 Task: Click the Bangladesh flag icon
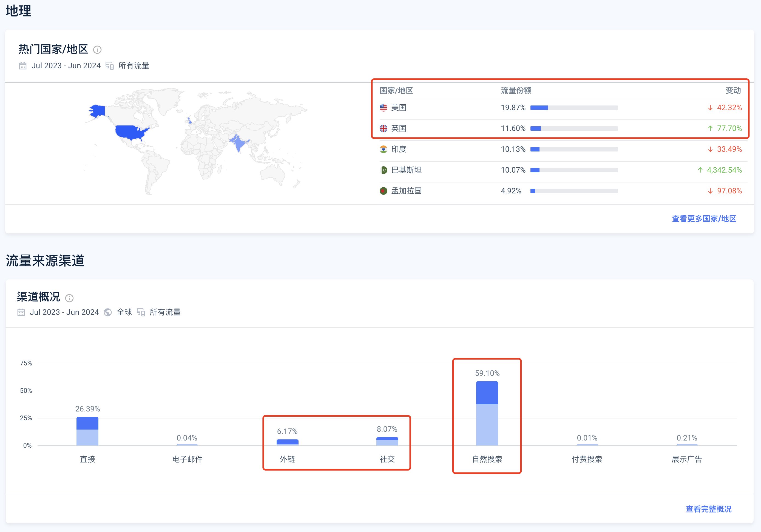click(384, 191)
